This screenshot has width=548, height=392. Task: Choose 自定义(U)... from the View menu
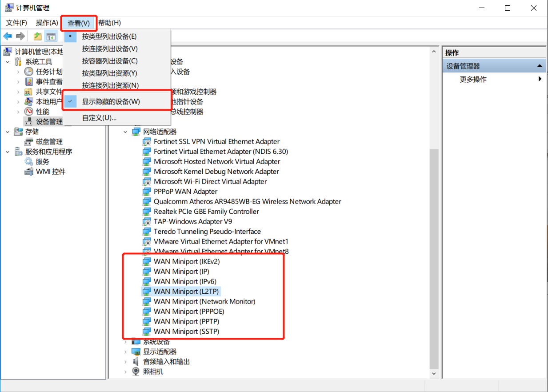point(117,118)
